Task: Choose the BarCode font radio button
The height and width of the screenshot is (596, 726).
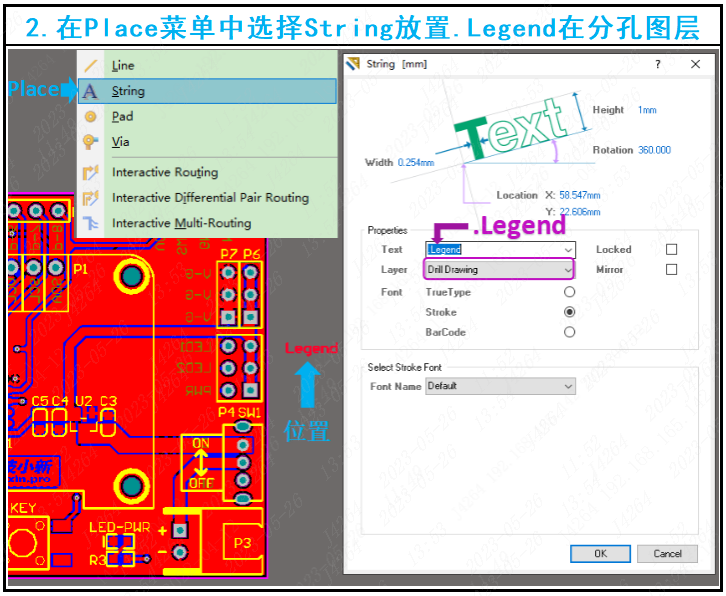Action: (x=570, y=332)
